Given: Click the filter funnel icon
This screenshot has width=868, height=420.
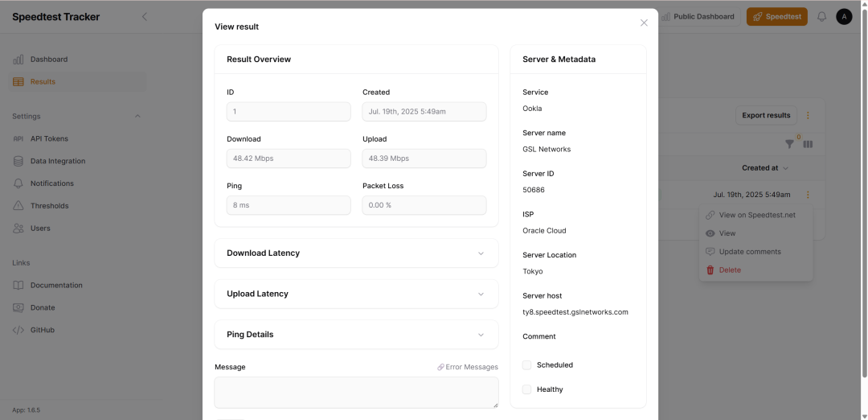Looking at the screenshot, I should 789,144.
